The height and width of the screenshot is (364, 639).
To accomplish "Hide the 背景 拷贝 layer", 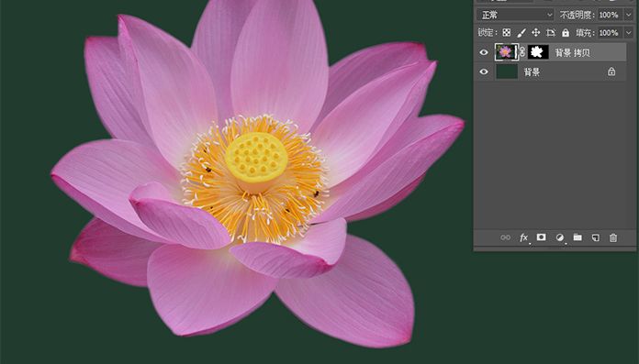I will (x=484, y=52).
